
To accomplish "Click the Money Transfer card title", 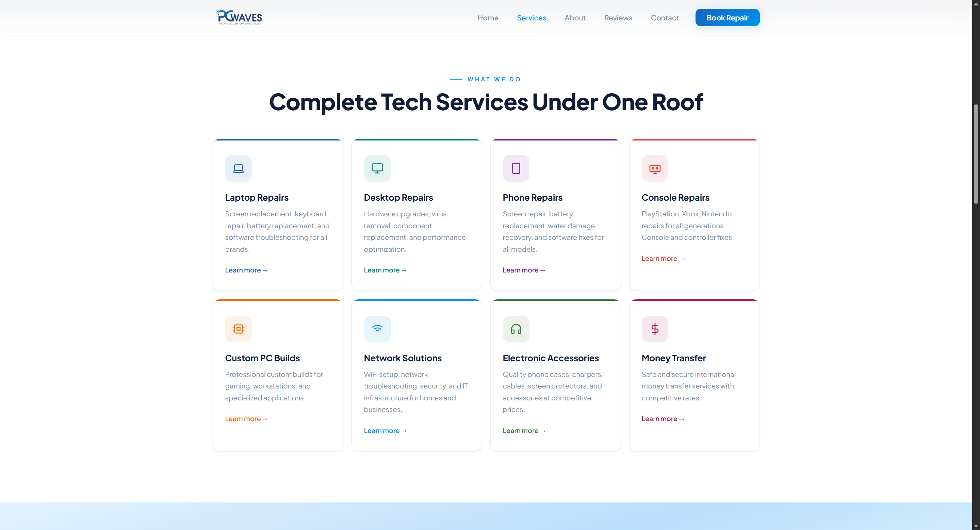I will [673, 358].
